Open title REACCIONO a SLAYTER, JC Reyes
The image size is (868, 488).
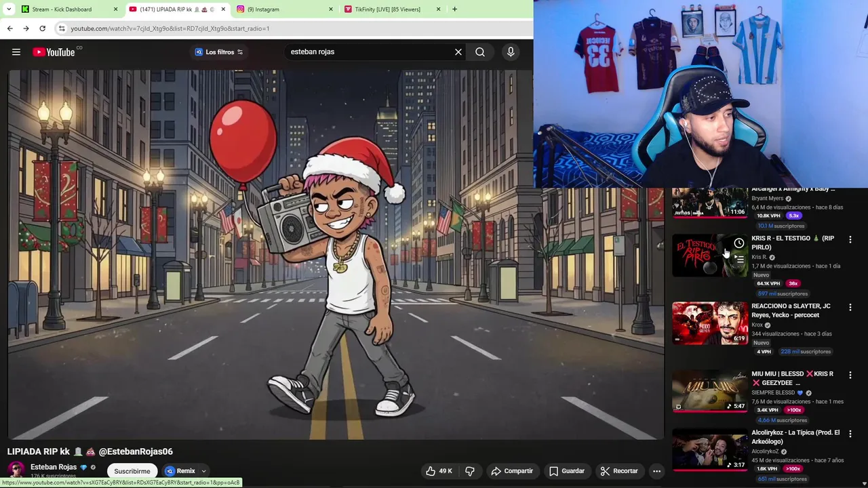791,310
